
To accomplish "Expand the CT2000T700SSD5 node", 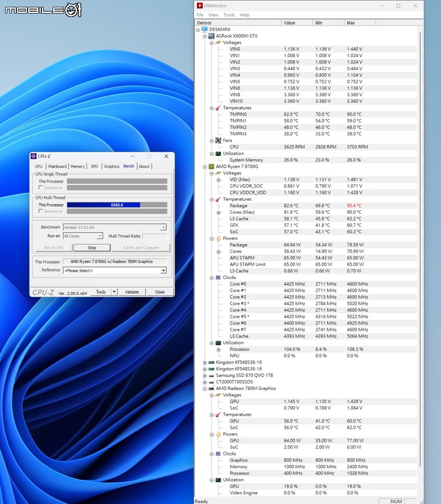I will (205, 382).
